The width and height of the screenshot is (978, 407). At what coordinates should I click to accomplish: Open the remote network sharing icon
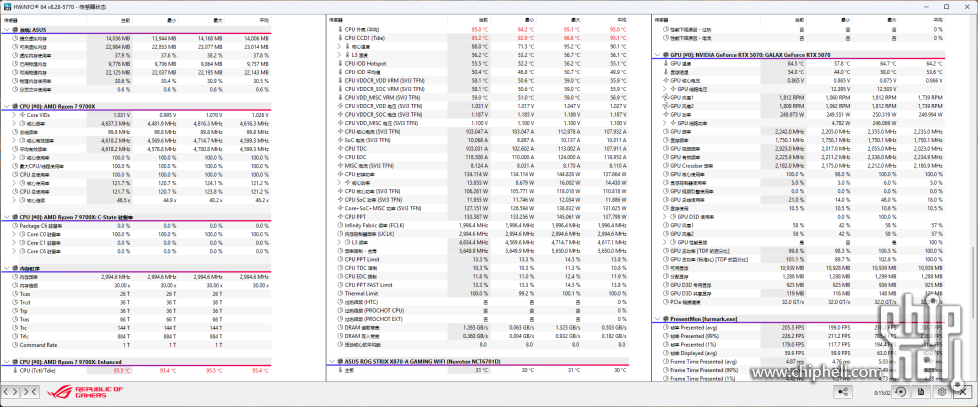pyautogui.click(x=843, y=392)
